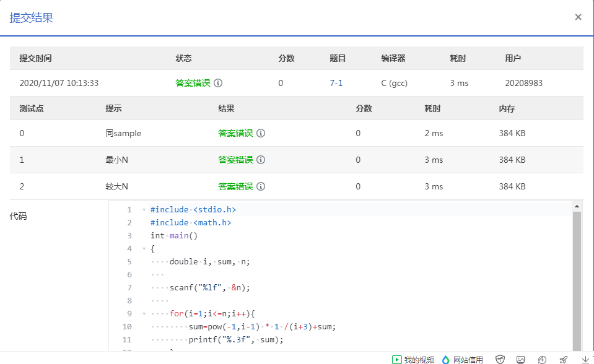Viewport: 594px width, 364px height.
Task: Open problem 7-1 link
Action: click(x=336, y=83)
